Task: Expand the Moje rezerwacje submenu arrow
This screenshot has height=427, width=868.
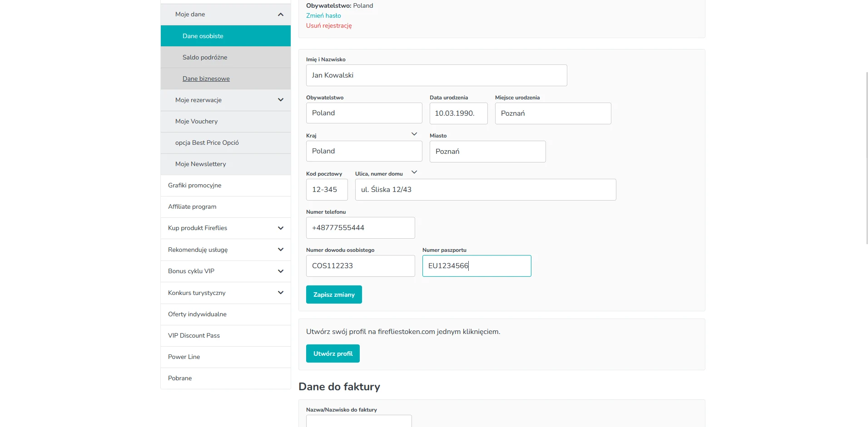Action: (280, 100)
